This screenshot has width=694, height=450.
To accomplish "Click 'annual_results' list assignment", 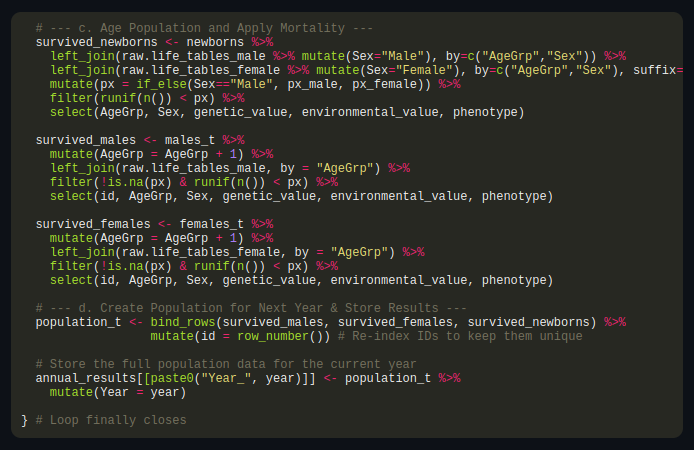I will 86,379.
